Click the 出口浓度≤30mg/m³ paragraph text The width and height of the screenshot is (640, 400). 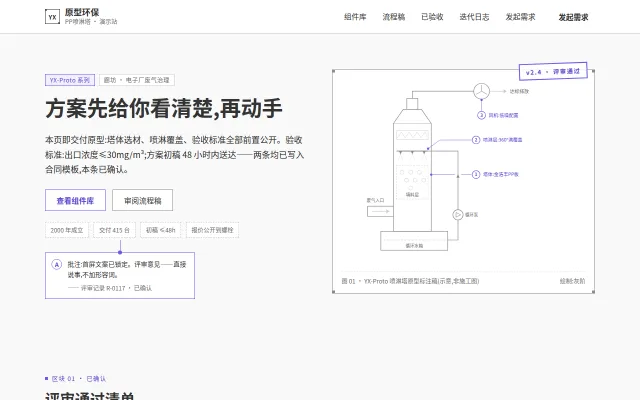[174, 155]
